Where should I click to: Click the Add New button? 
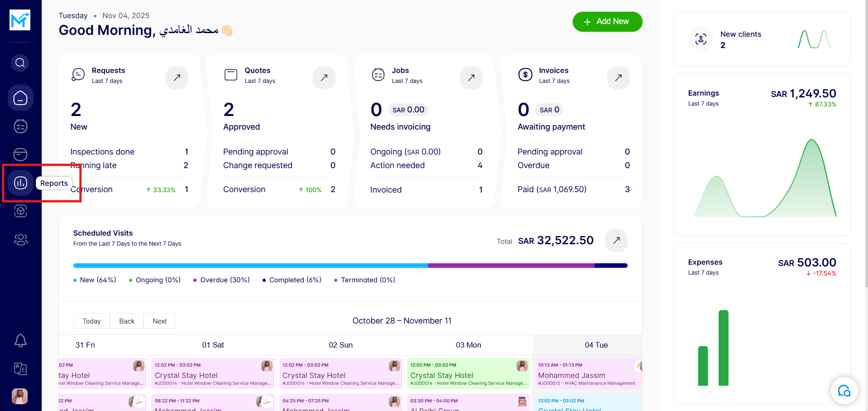coord(607,22)
